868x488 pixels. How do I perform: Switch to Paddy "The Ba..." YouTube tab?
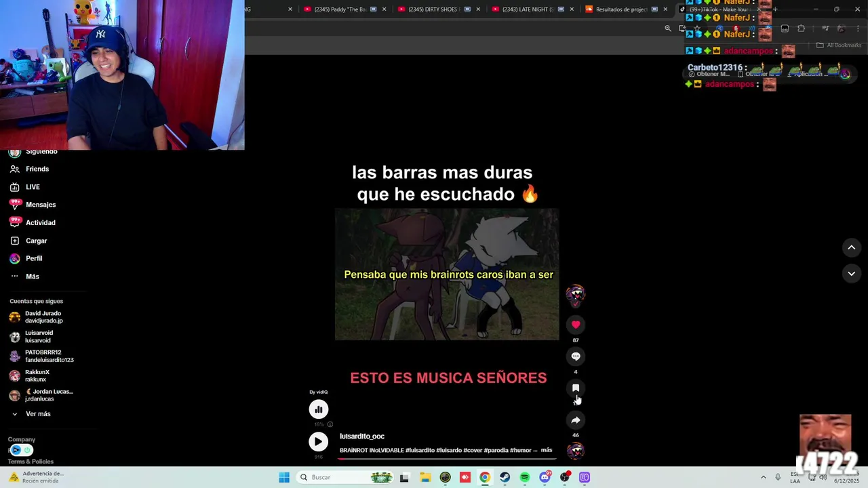pyautogui.click(x=339, y=9)
